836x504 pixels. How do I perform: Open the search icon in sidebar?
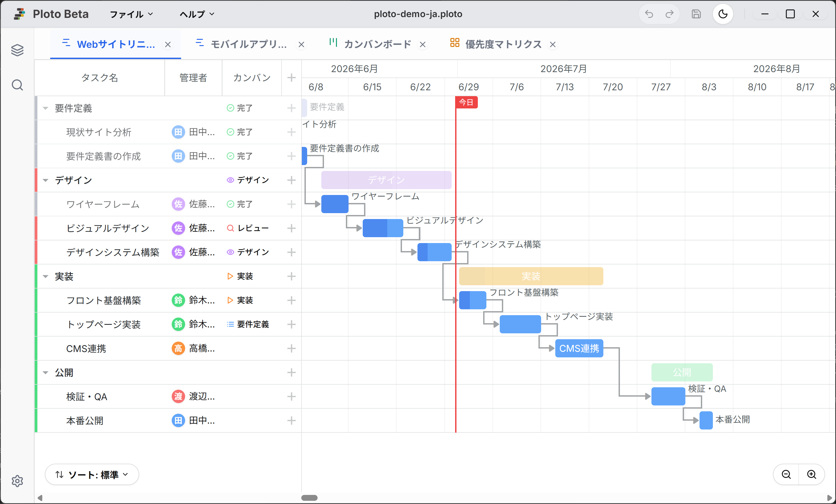pos(17,85)
